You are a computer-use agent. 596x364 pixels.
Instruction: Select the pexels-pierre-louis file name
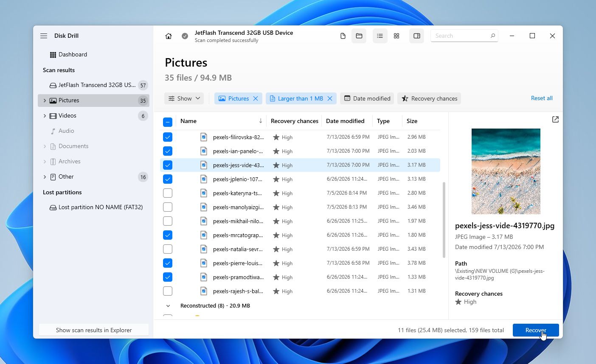(x=238, y=263)
